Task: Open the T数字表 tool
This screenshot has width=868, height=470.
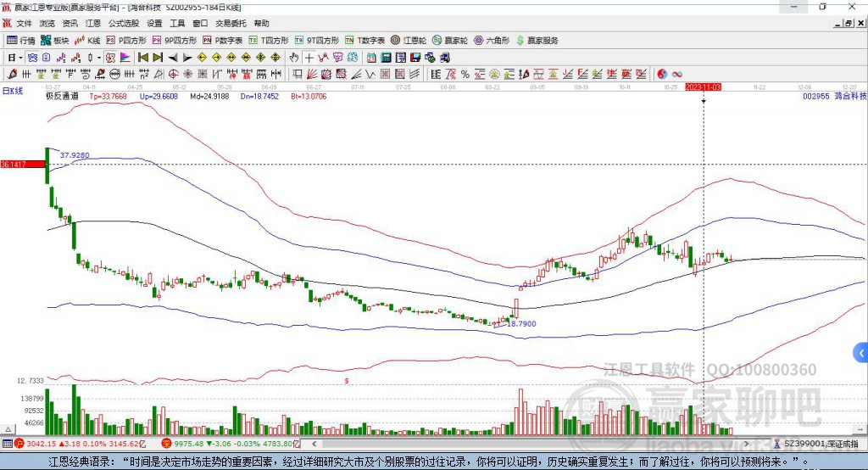Action: tap(364, 41)
